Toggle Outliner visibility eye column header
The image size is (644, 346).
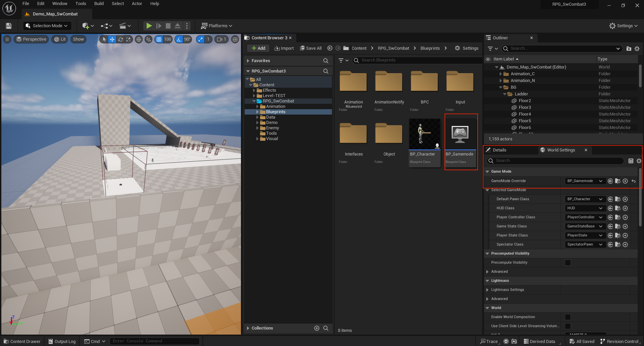tap(488, 59)
